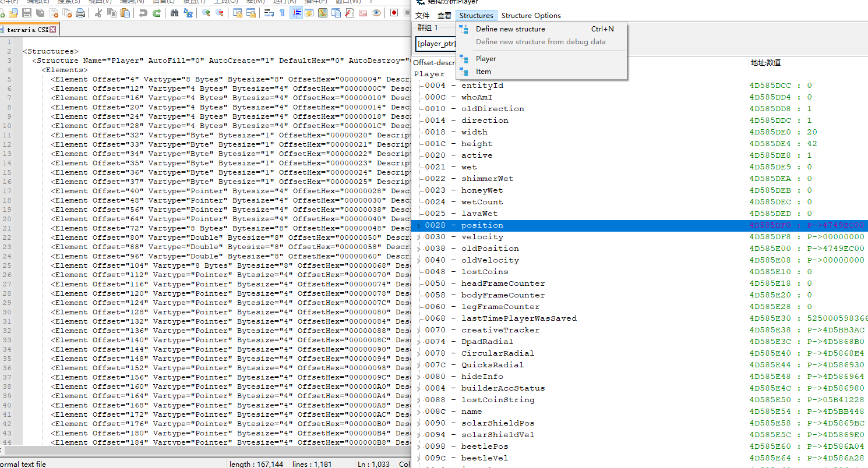Screen dimensions: 868x468
Task: Toggle the indent guide display
Action: (x=296, y=13)
